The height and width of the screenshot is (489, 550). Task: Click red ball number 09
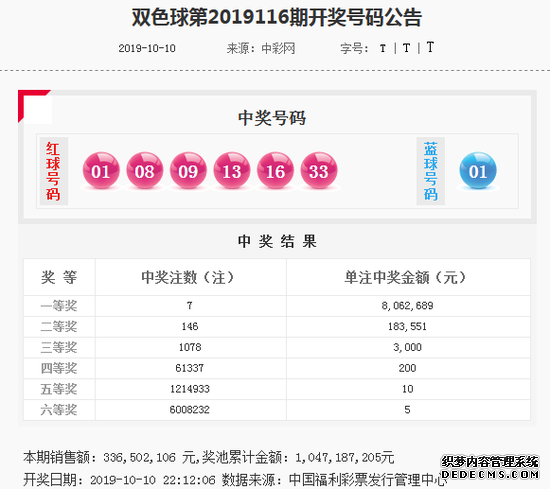188,170
